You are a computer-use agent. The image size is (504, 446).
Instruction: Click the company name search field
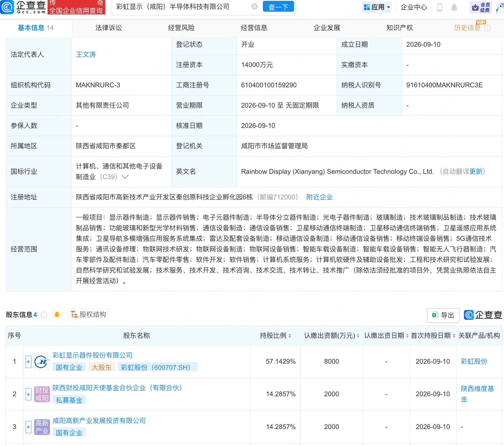click(x=182, y=7)
